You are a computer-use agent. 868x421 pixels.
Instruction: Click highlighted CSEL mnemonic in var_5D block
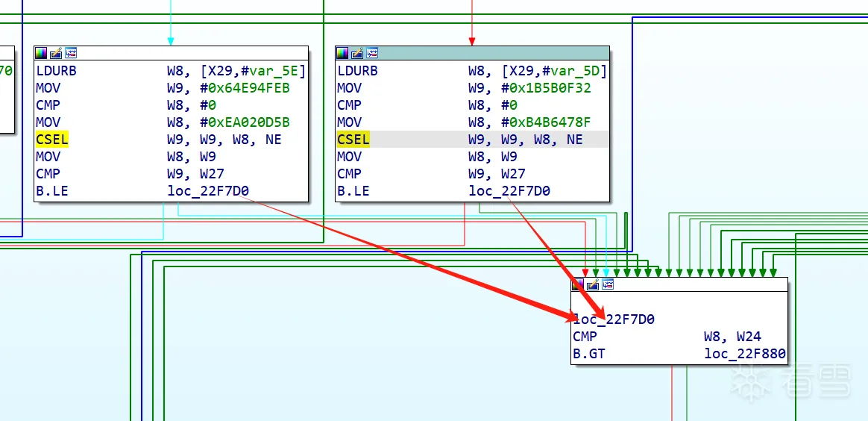(353, 140)
